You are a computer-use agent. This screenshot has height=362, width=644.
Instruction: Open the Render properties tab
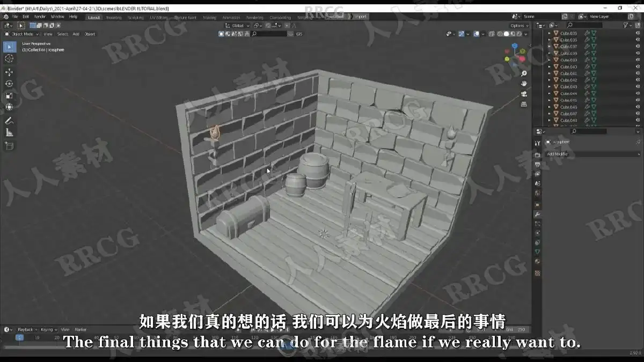coord(537,155)
